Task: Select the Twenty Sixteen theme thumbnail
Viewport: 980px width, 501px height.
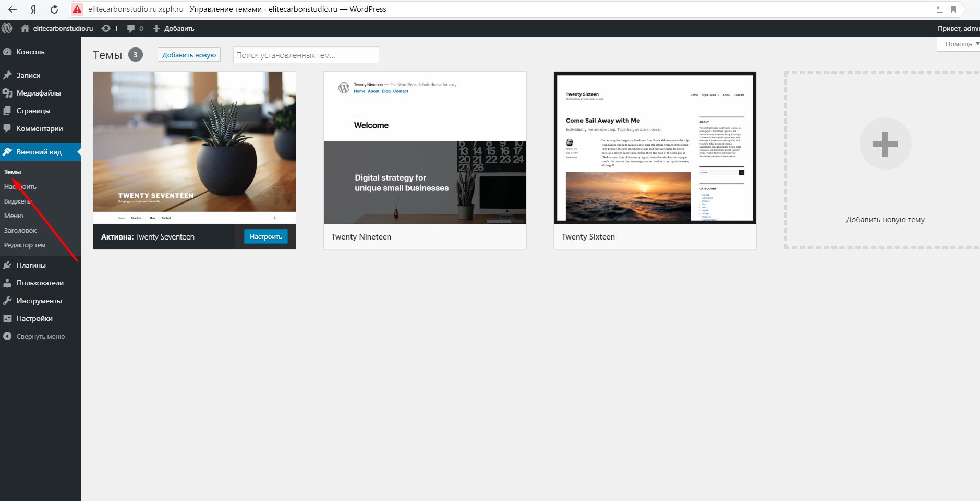Action: (655, 148)
